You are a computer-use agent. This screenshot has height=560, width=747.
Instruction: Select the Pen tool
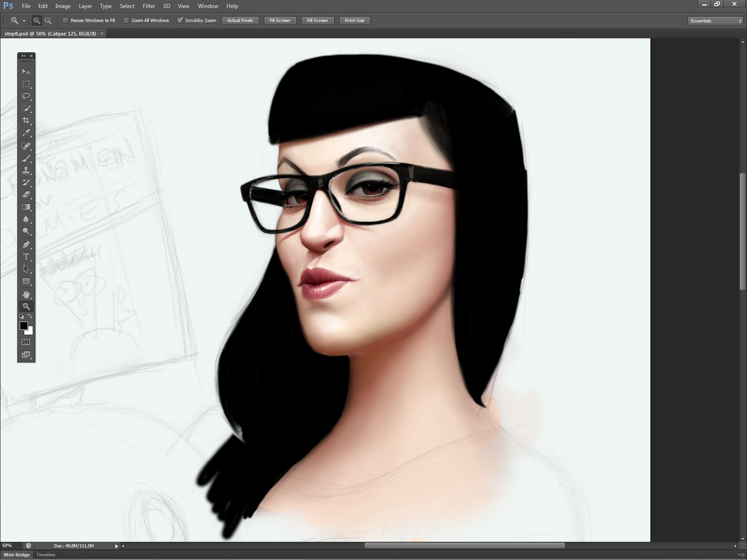coord(26,245)
